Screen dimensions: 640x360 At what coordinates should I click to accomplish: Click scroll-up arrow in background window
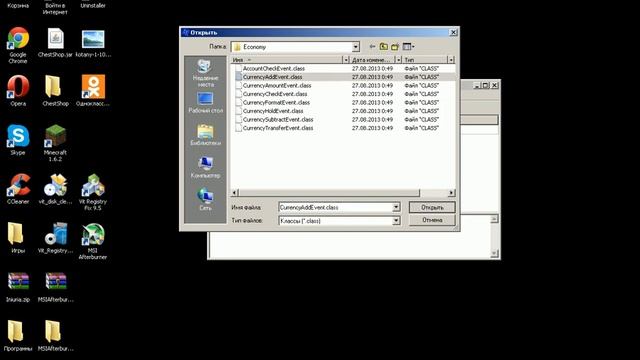click(x=494, y=219)
